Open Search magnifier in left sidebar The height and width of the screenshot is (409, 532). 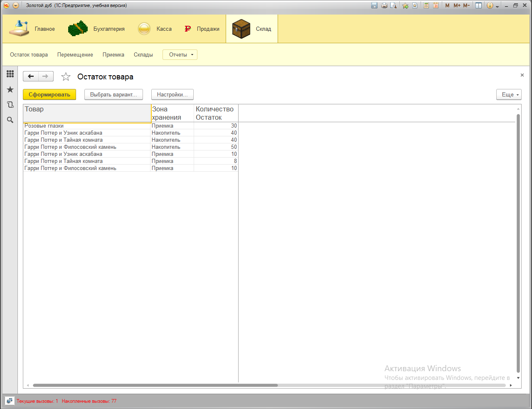pos(10,120)
